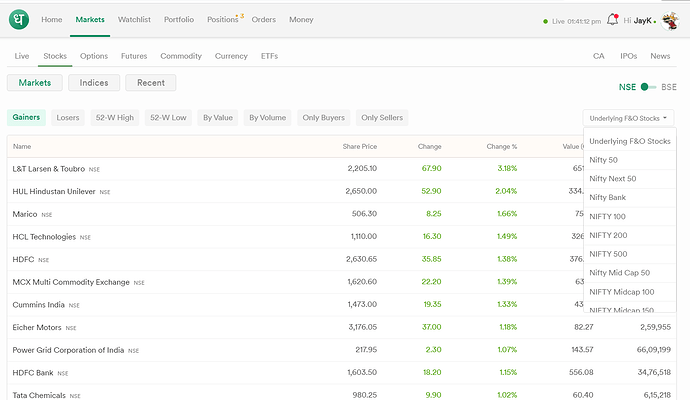
Task: Open the Orders page
Action: (264, 19)
